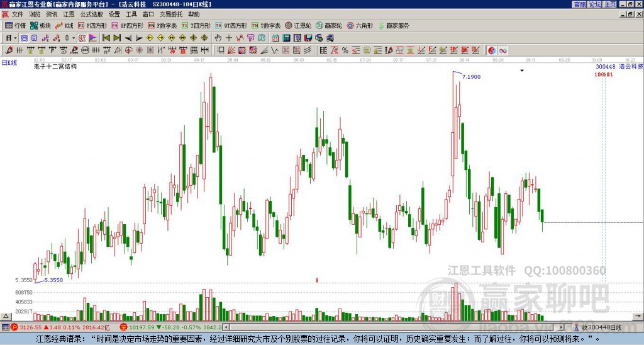Click the chart scroll-right arrow at far right
This screenshot has width=644, height=345.
[x=638, y=316]
